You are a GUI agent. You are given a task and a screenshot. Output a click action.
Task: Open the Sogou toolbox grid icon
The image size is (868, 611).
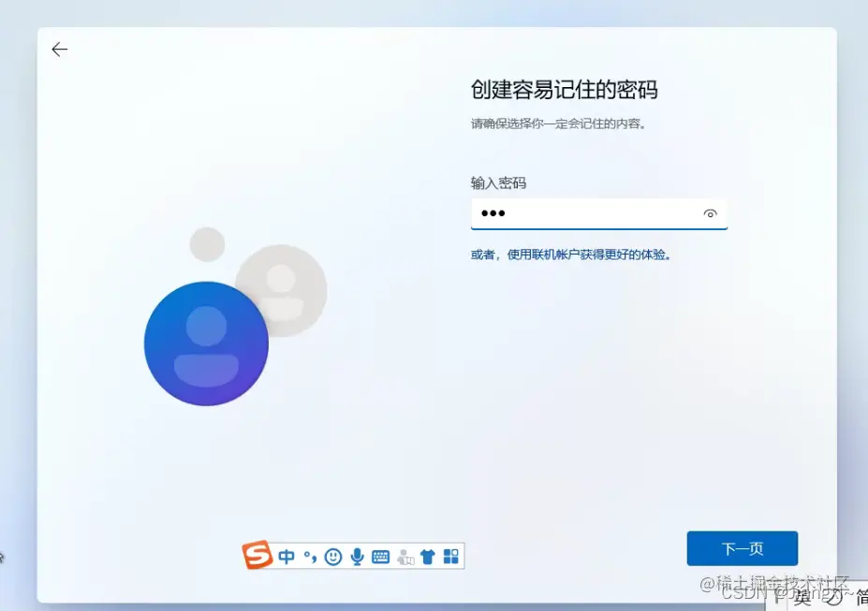(450, 556)
